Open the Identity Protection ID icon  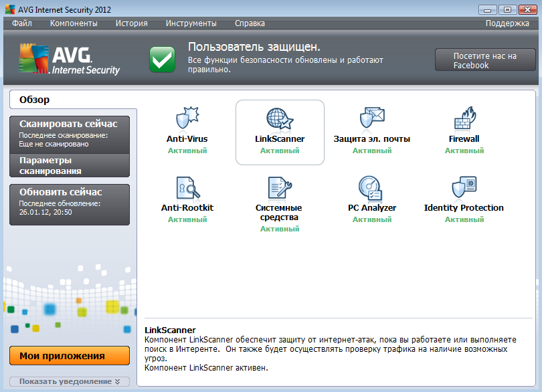464,187
